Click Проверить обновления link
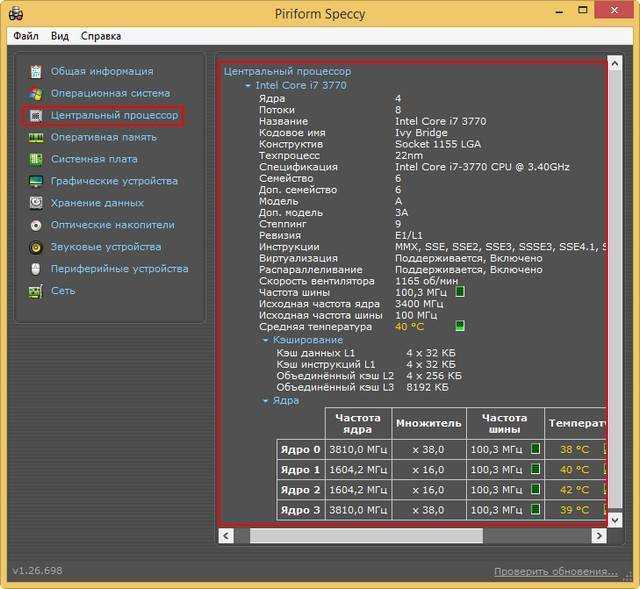This screenshot has height=589, width=640. [x=556, y=571]
